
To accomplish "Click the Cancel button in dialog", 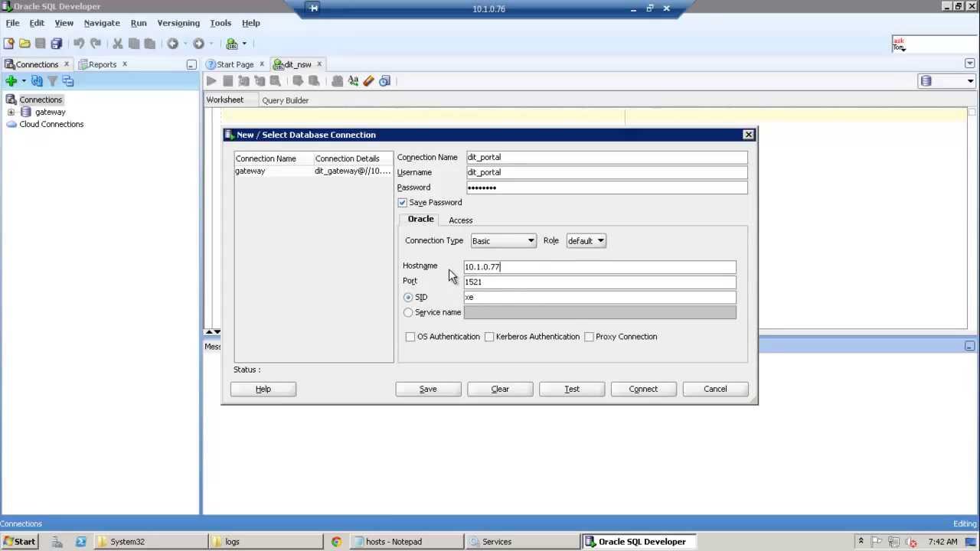I will [x=715, y=389].
